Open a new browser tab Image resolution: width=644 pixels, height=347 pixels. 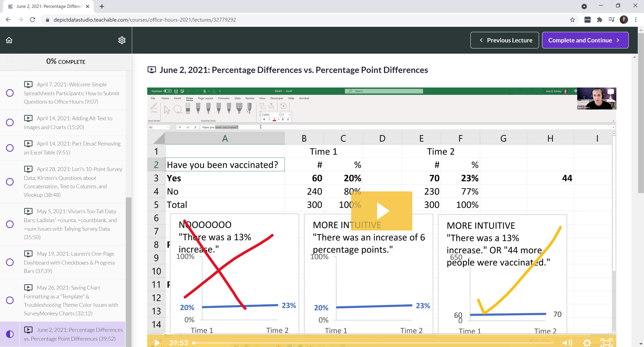point(102,7)
